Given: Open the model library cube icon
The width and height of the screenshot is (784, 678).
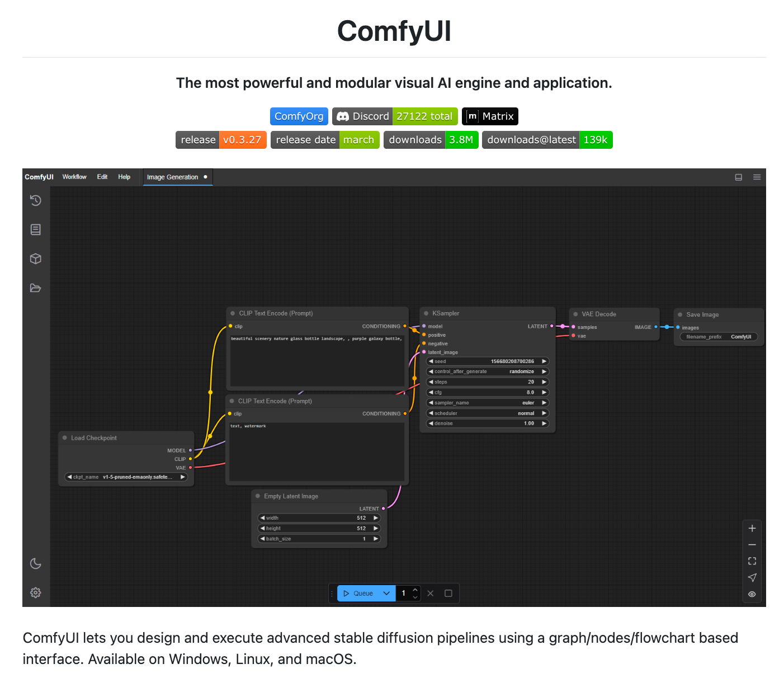Looking at the screenshot, I should 36,258.
